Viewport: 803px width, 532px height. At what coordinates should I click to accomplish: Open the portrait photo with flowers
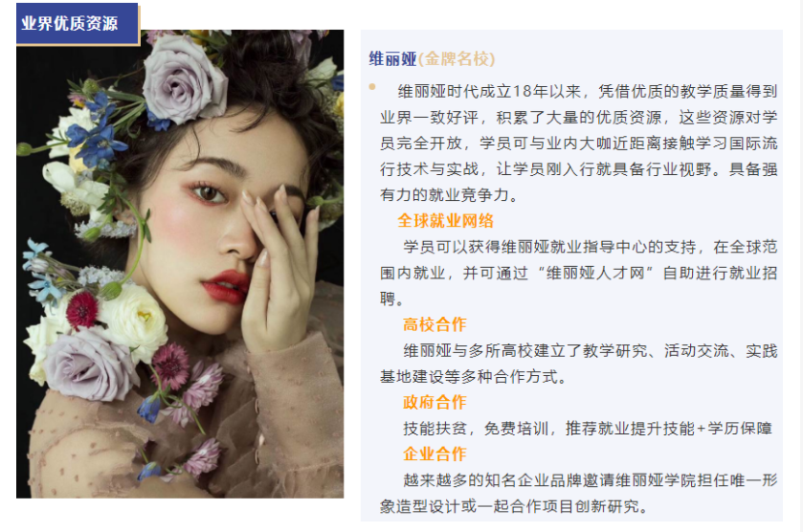point(180,264)
